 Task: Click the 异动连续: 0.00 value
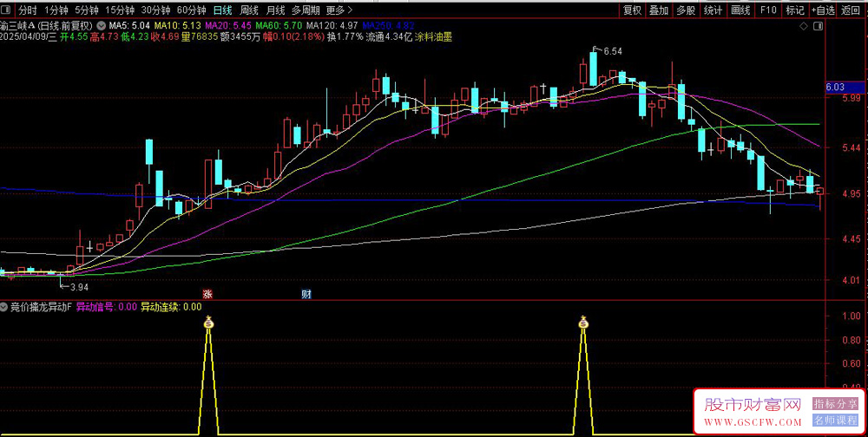tap(171, 307)
